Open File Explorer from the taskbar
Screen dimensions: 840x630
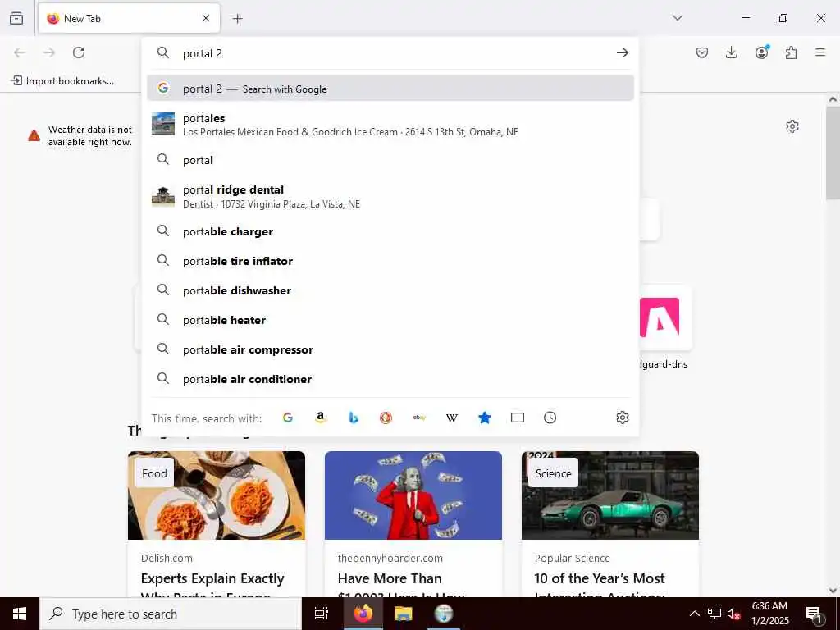pyautogui.click(x=403, y=614)
